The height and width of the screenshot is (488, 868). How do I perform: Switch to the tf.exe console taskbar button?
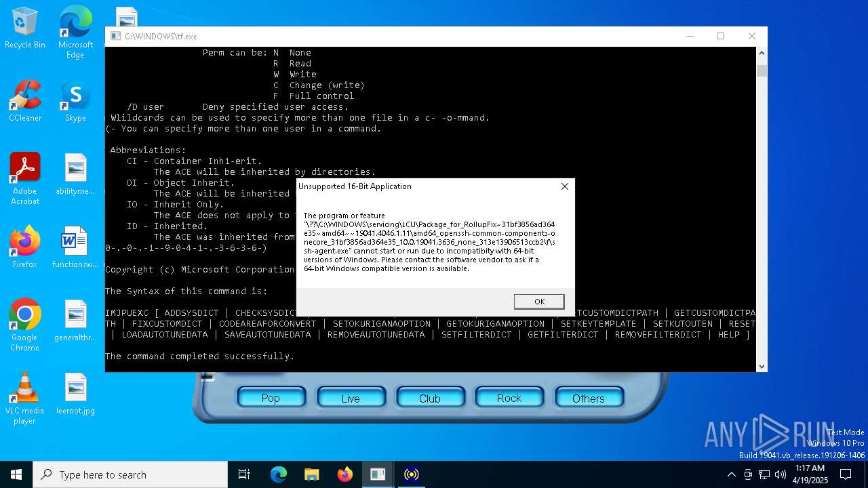[378, 474]
